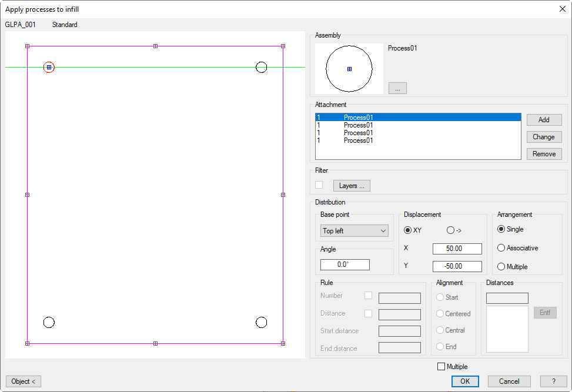This screenshot has height=392, width=572.
Task: Click the X displacement input field
Action: click(x=457, y=249)
